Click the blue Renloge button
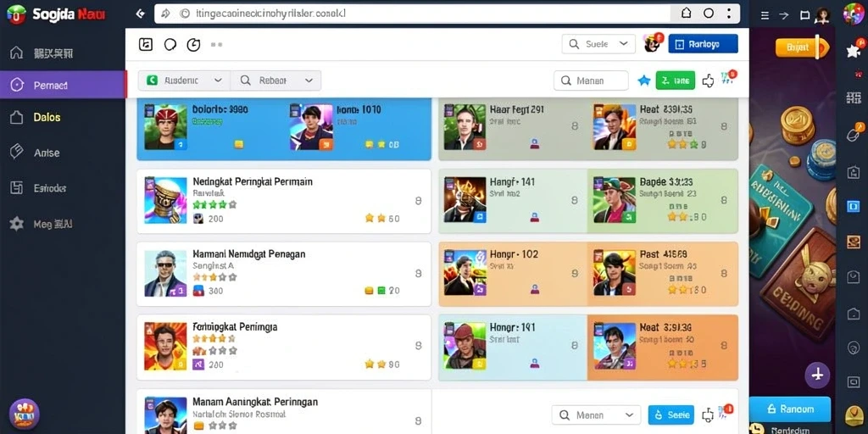 (x=703, y=44)
